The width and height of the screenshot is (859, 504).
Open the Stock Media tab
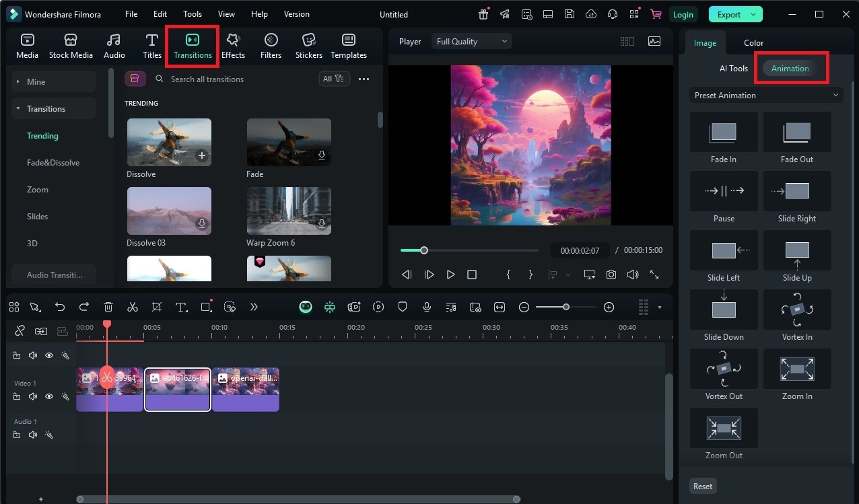(71, 46)
